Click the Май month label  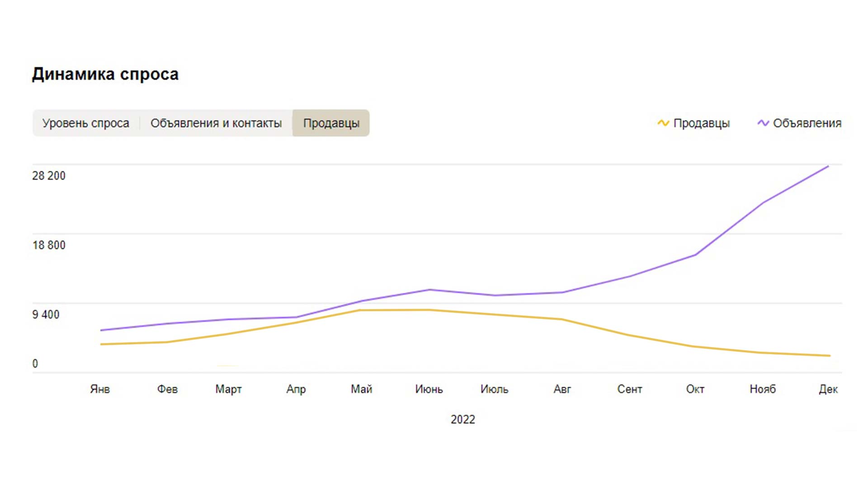tap(362, 389)
